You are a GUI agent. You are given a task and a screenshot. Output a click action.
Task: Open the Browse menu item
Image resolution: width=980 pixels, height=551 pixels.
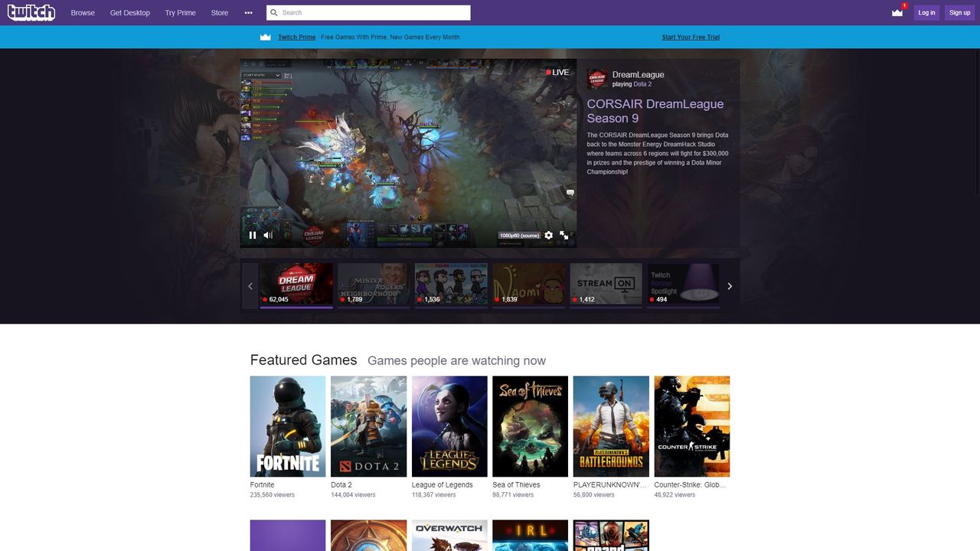(83, 13)
